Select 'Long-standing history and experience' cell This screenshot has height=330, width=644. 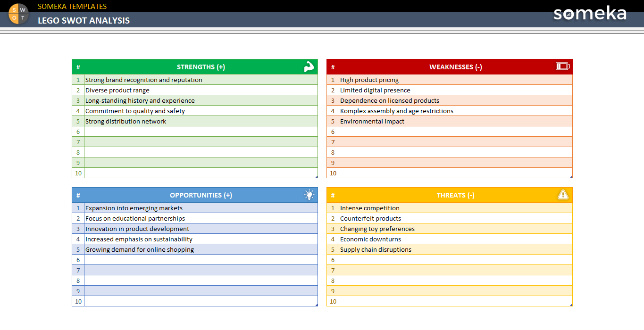201,100
